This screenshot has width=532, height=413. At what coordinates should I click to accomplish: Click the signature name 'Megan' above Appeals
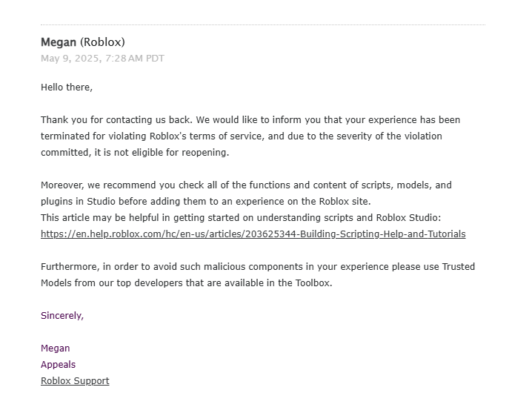[56, 348]
